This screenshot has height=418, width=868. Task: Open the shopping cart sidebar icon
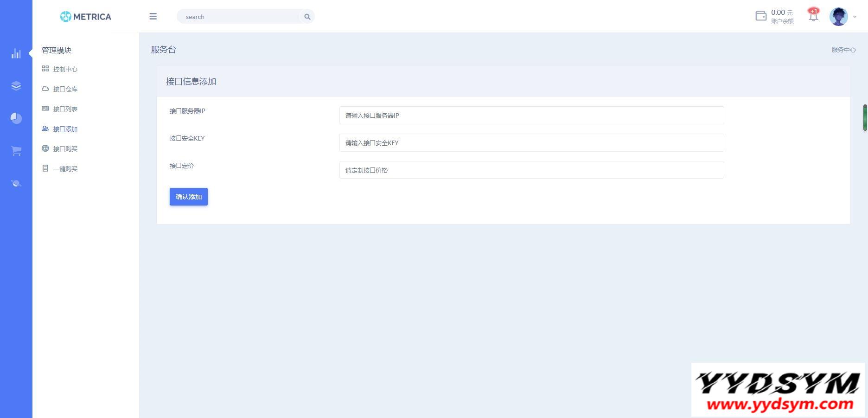16,151
